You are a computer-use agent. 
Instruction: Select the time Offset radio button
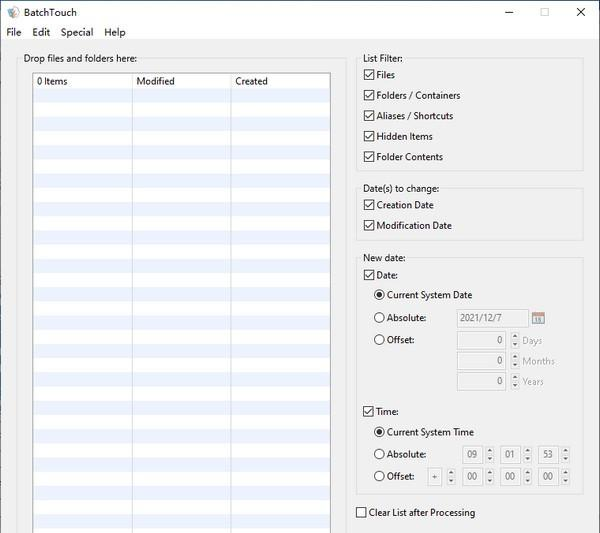379,476
